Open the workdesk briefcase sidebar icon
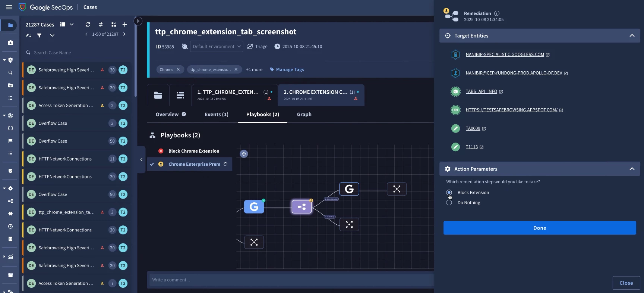Image resolution: width=644 pixels, height=293 pixels. (10, 43)
